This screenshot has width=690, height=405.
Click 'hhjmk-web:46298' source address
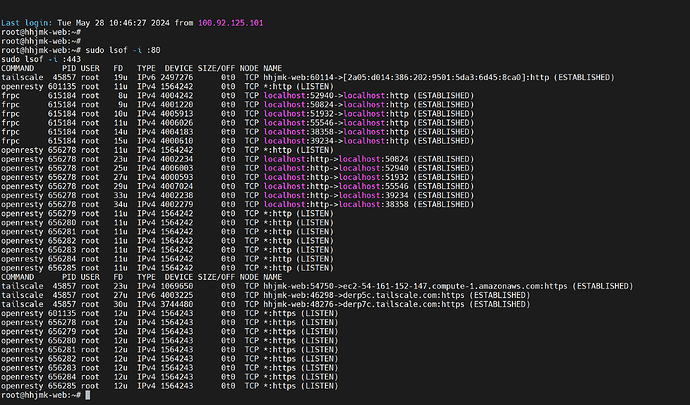coord(298,295)
